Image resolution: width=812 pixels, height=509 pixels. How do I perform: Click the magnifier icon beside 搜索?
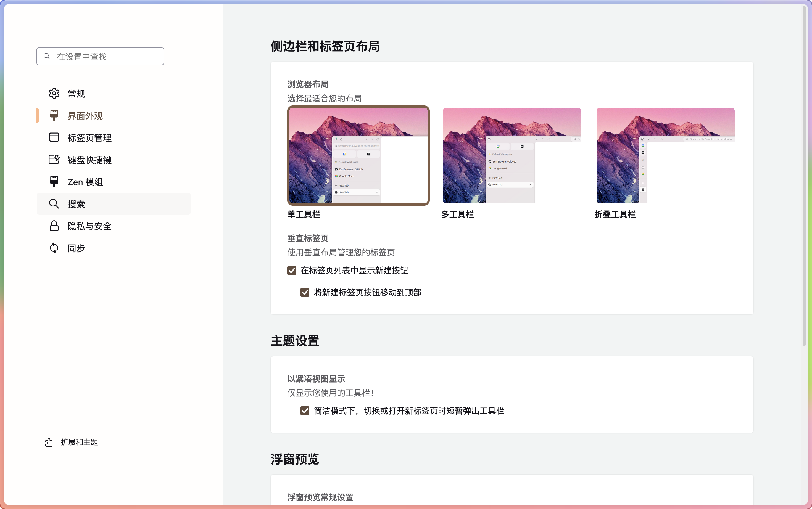(x=54, y=204)
